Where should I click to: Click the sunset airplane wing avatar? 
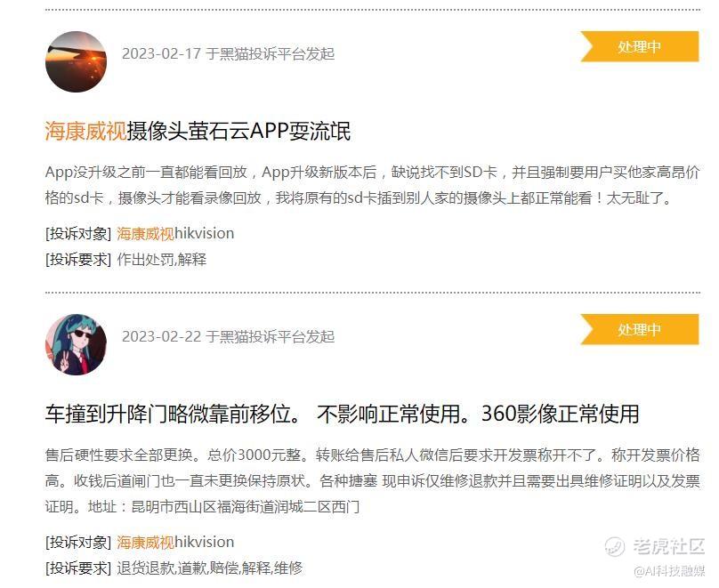point(77,62)
